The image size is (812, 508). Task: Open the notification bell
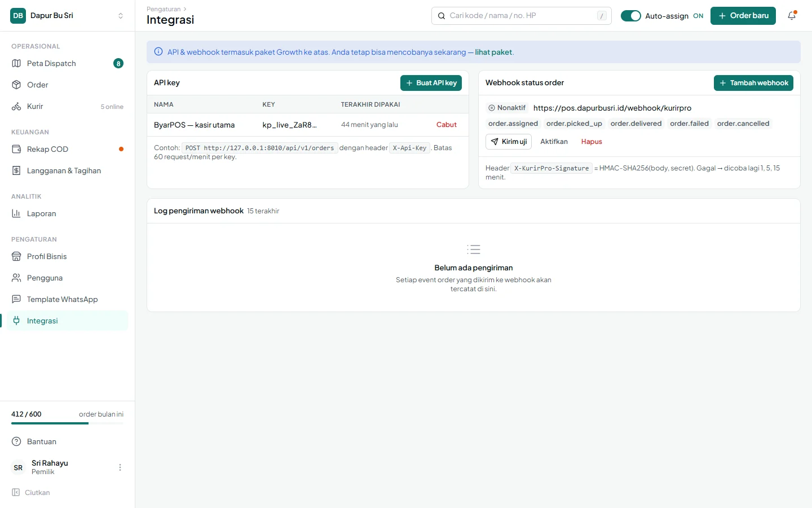(x=792, y=16)
